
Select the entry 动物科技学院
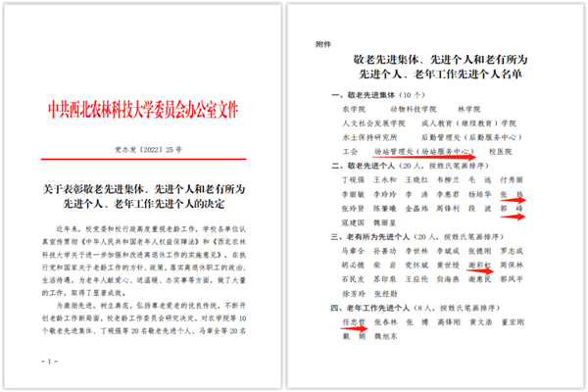pyautogui.click(x=414, y=109)
